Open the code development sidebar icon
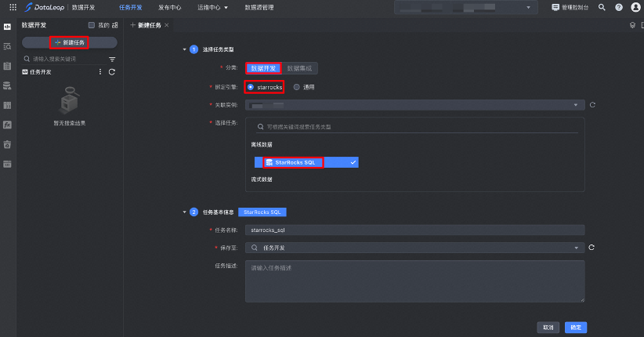This screenshot has height=337, width=644. coord(7,27)
